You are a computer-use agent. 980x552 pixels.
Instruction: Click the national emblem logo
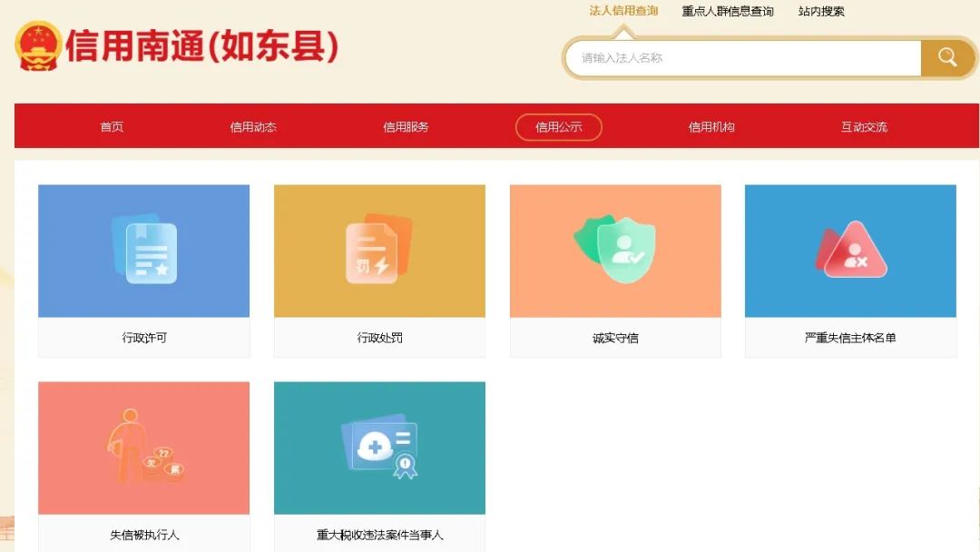[38, 45]
